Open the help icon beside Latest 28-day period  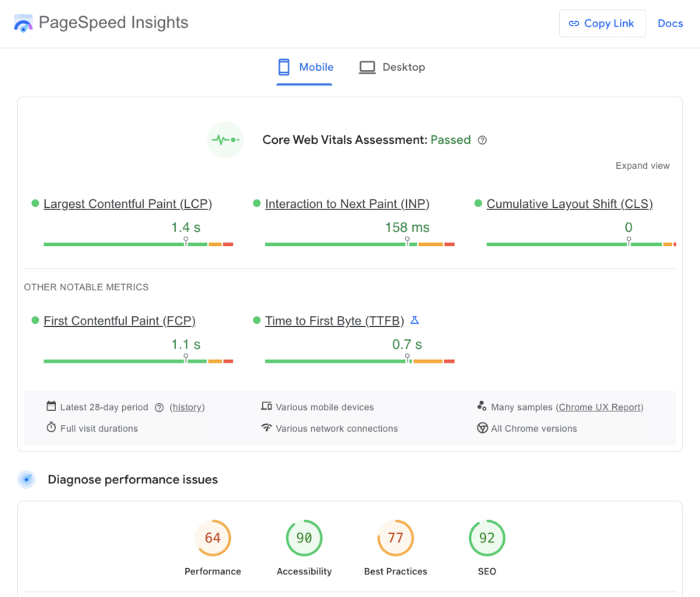click(159, 408)
